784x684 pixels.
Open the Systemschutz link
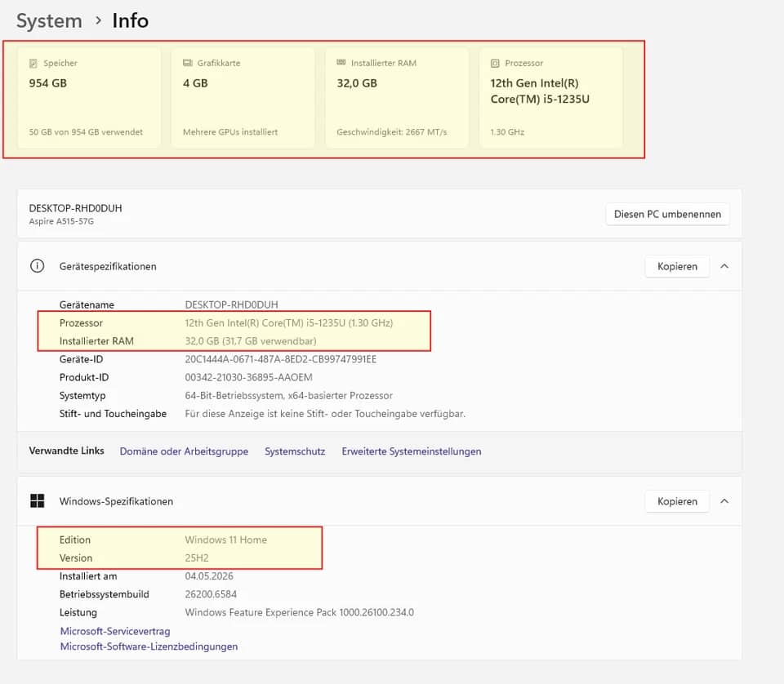click(295, 451)
